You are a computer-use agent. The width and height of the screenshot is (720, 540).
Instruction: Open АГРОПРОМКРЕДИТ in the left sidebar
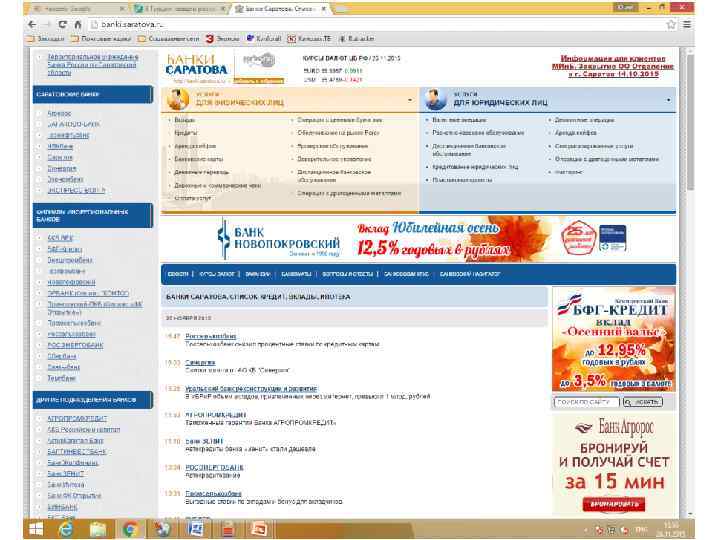coord(77,418)
